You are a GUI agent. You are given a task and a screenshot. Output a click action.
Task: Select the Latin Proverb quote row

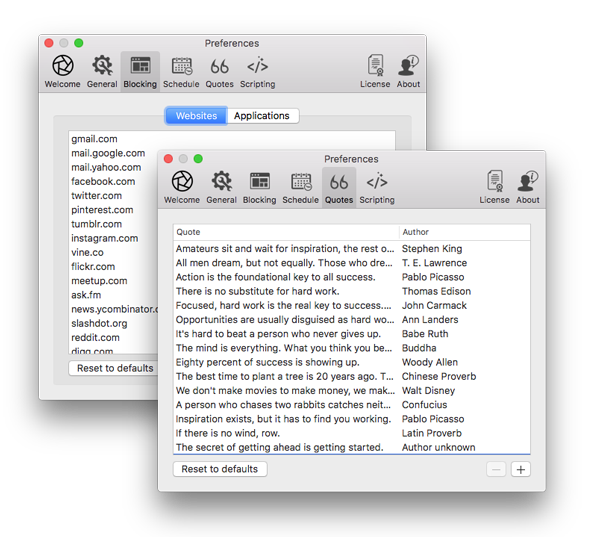point(352,433)
